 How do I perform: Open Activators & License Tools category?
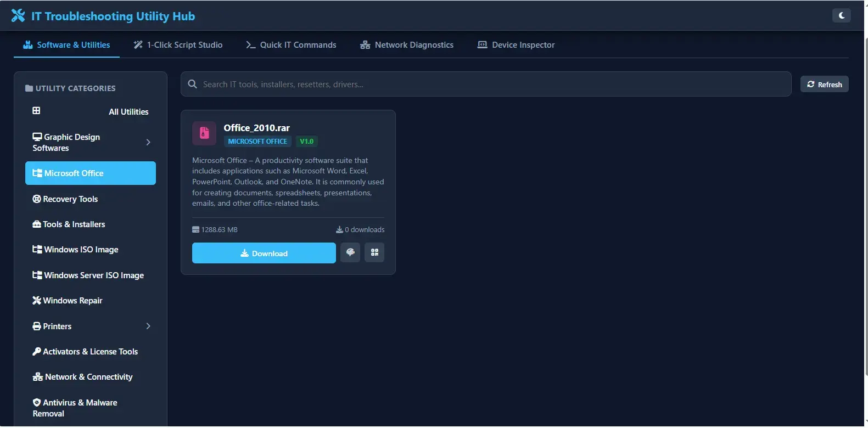(x=91, y=351)
